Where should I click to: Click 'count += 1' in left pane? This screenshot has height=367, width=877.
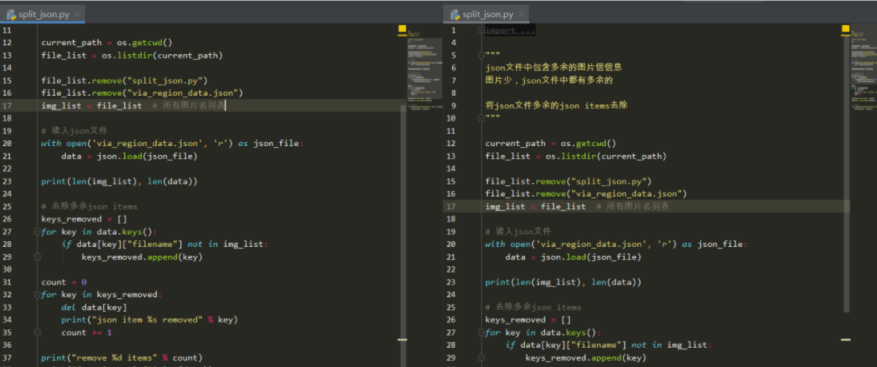coord(86,332)
